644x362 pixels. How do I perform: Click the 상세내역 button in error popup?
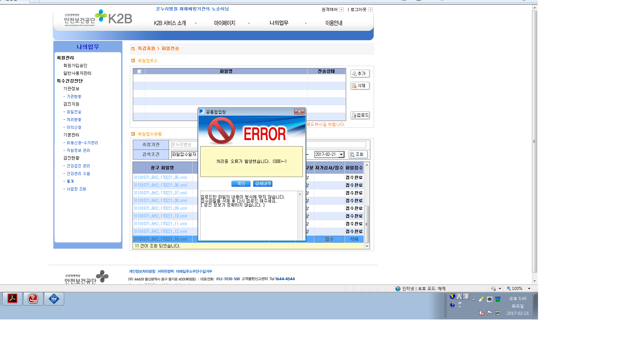(263, 184)
